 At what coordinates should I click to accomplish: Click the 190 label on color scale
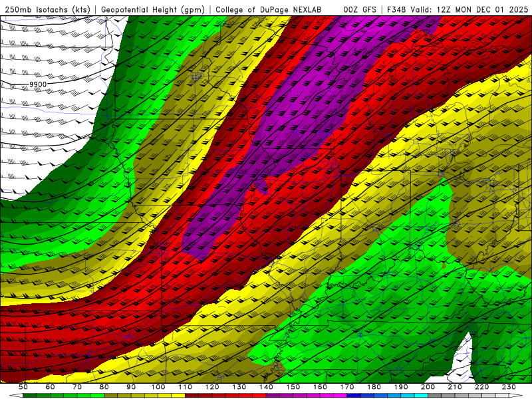click(x=401, y=387)
